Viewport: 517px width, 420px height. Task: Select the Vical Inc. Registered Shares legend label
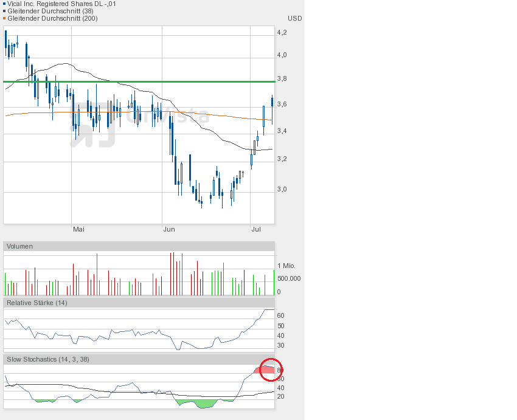[x=61, y=4]
